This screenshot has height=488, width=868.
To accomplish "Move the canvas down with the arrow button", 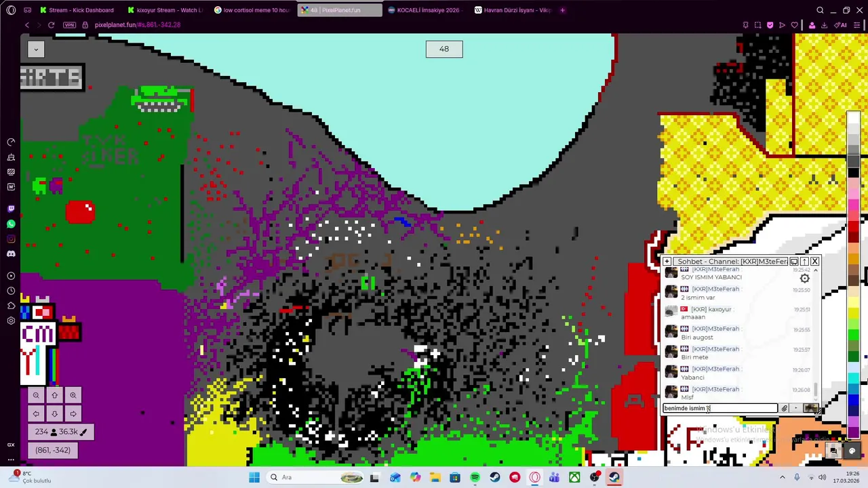I will pos(54,413).
